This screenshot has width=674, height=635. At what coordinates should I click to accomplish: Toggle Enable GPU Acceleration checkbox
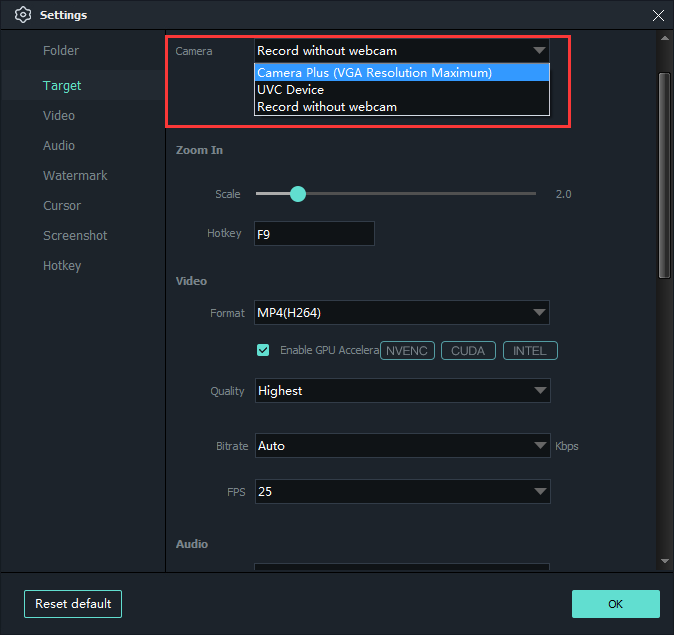[263, 350]
